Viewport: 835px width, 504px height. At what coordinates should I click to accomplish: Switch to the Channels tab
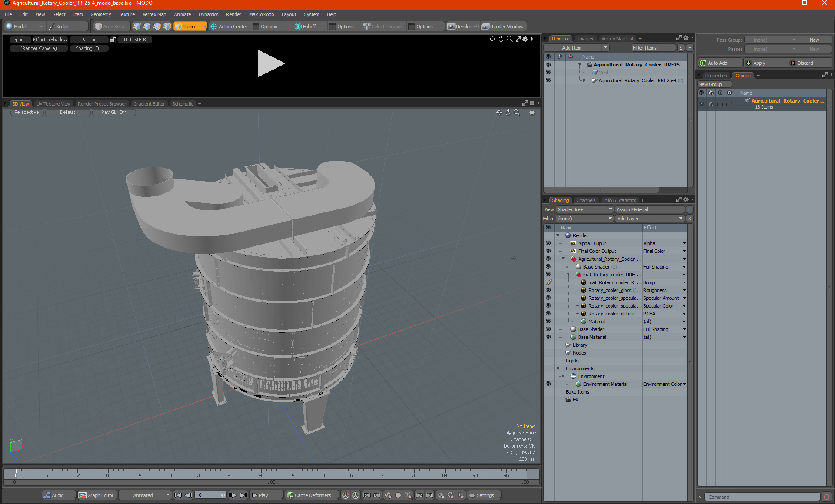[x=586, y=200]
